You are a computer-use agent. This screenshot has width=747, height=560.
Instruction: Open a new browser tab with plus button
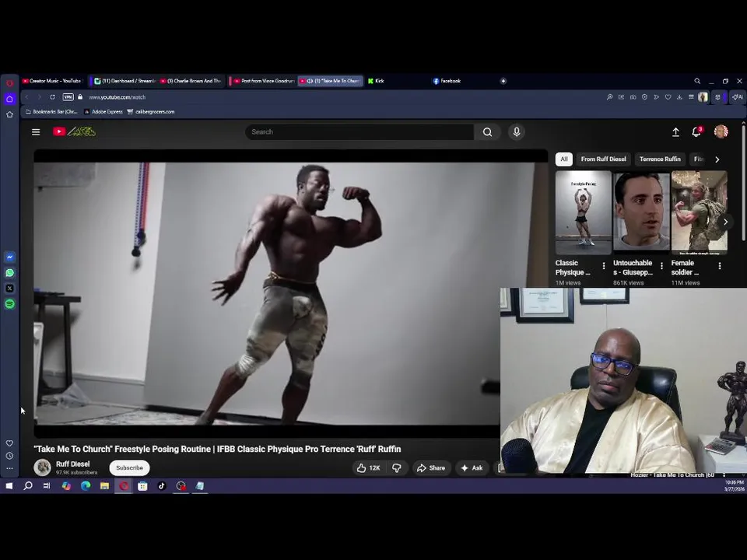point(503,81)
